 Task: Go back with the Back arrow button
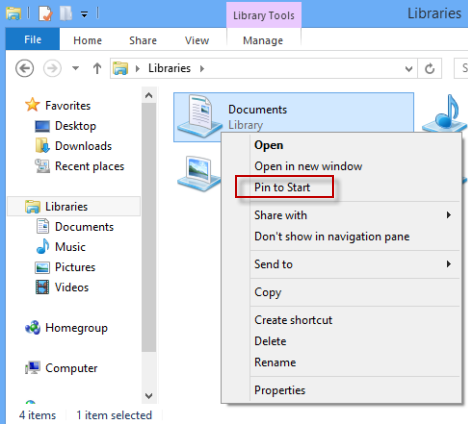click(25, 68)
